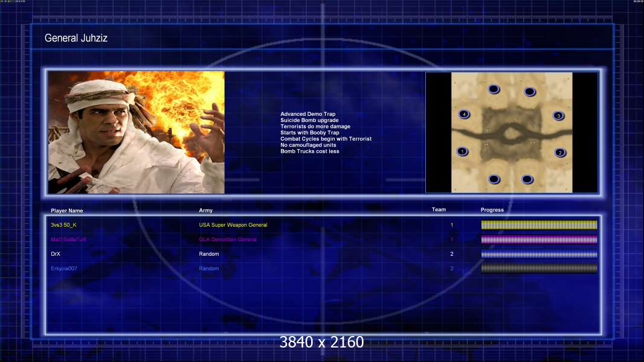Click team number for 3vs3 50_K
Image resolution: width=644 pixels, height=362 pixels.
click(x=452, y=225)
